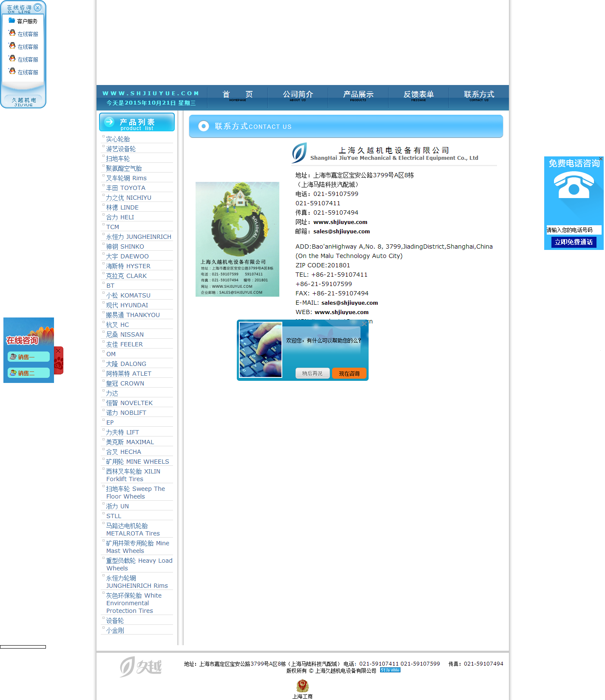Open the 矿用轮 MINE WHEELS category

coord(137,462)
